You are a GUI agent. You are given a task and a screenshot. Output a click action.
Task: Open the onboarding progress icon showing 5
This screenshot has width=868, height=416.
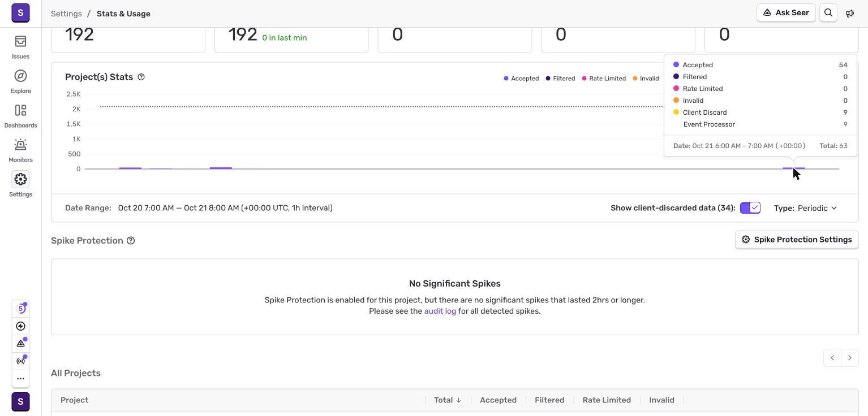(21, 309)
